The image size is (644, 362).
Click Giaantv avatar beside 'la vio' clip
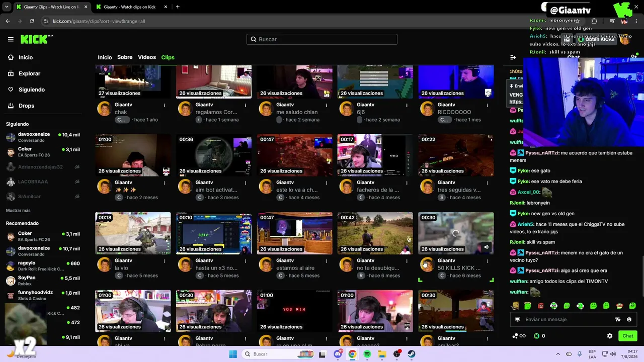(x=104, y=264)
